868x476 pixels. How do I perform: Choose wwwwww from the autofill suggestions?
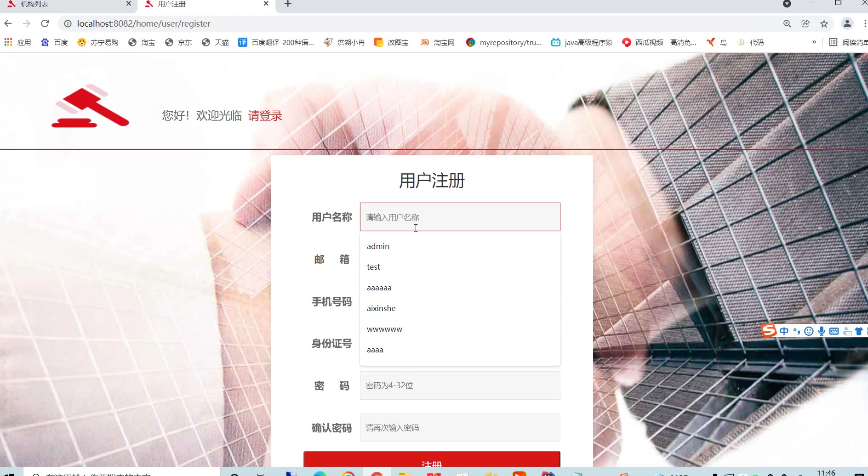pos(460,329)
